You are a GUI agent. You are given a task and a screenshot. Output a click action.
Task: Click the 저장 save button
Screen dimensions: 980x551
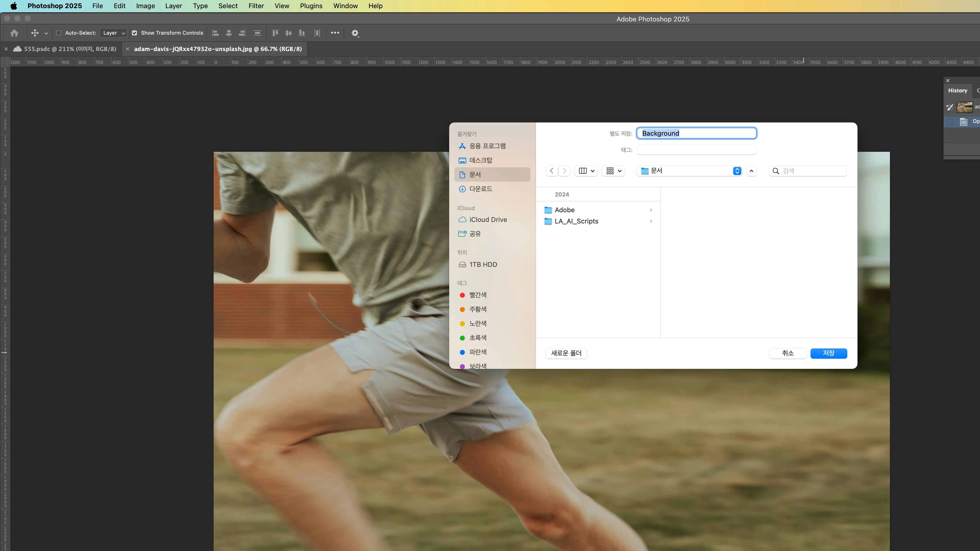pos(828,353)
